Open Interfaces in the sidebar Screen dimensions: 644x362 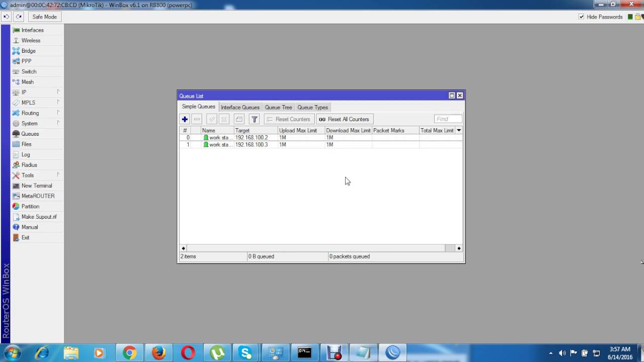coord(32,30)
